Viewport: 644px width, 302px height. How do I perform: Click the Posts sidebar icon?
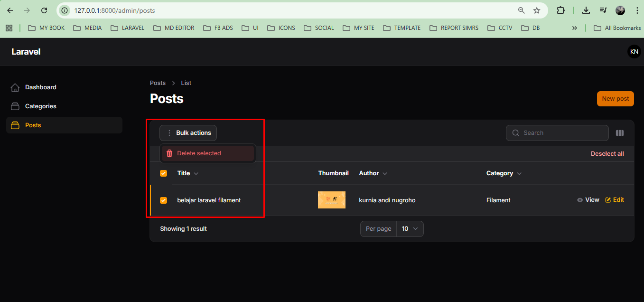pyautogui.click(x=15, y=125)
